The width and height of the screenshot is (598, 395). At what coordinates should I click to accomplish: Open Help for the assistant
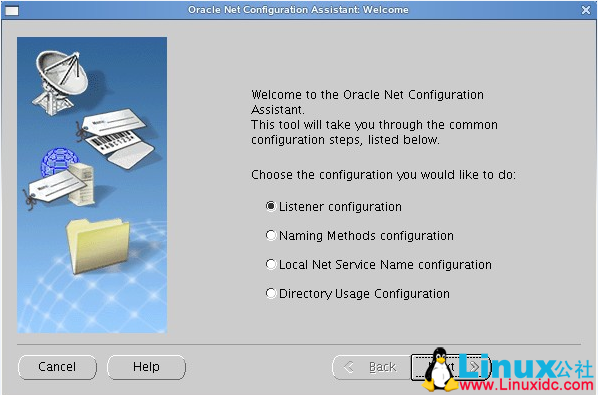146,367
